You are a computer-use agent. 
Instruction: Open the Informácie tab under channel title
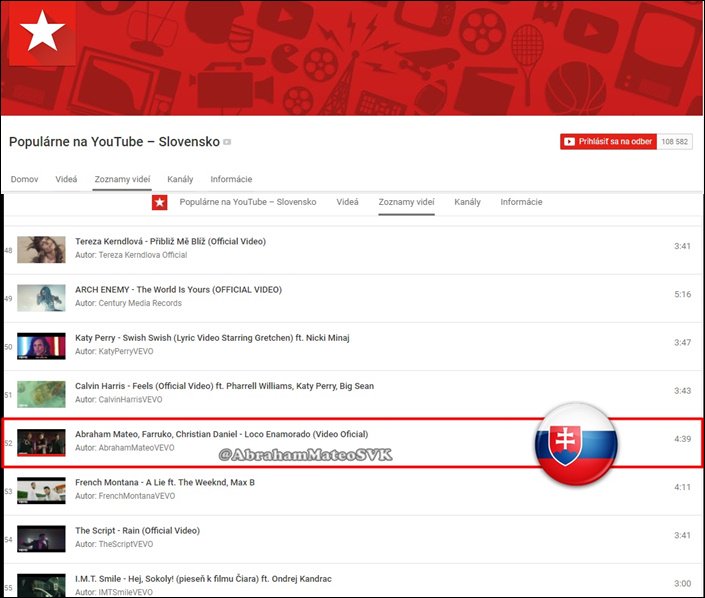click(x=231, y=179)
